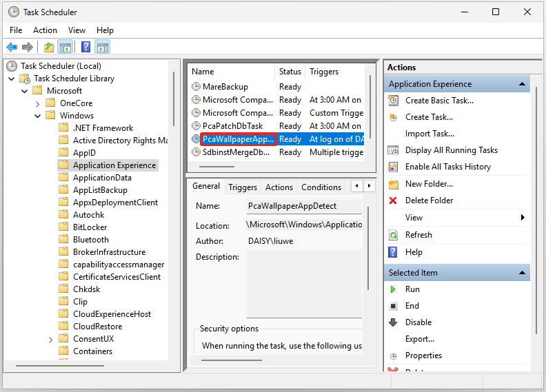The height and width of the screenshot is (392, 546).
Task: Click the Back arrow toolbar icon
Action: pyautogui.click(x=12, y=47)
